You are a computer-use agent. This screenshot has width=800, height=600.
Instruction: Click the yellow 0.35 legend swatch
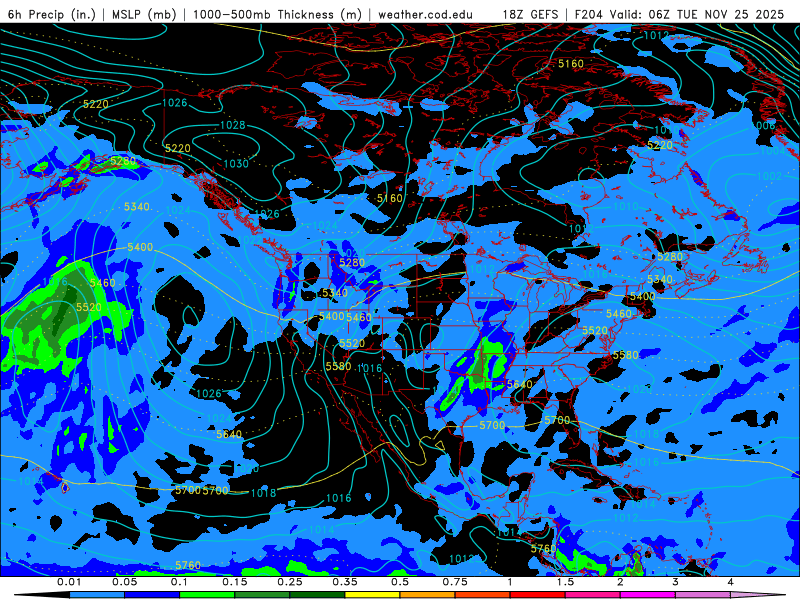pyautogui.click(x=372, y=595)
